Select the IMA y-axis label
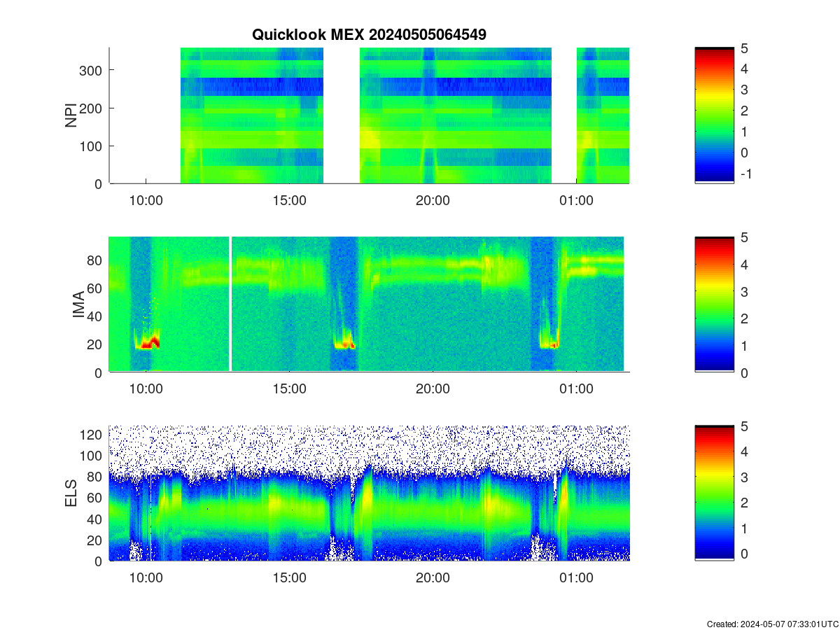 [x=78, y=304]
